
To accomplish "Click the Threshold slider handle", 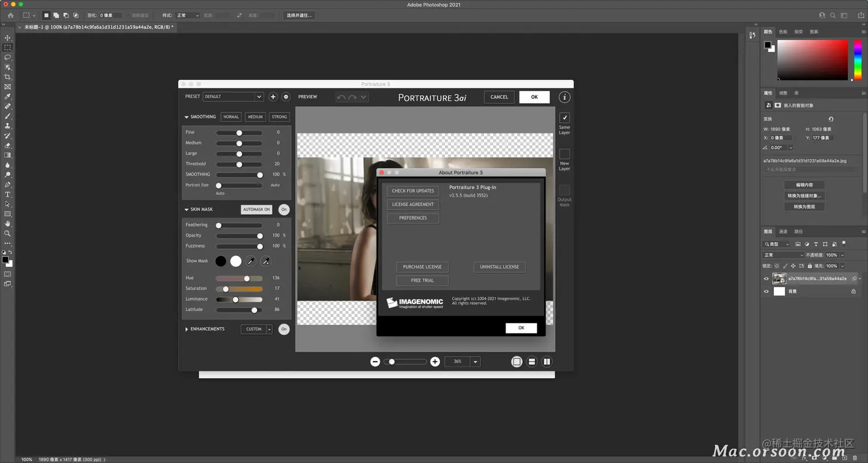I will click(x=239, y=164).
